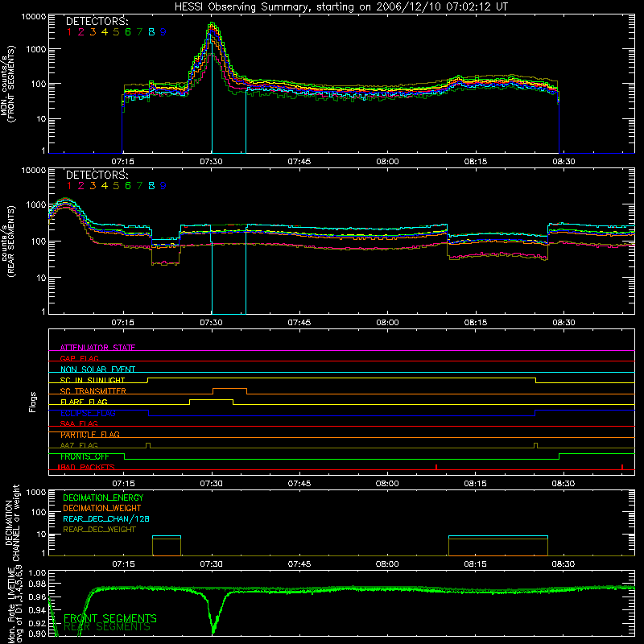The height and width of the screenshot is (644, 644).
Task: Pick detector 6 in the rear segments legend
Action: [x=128, y=186]
